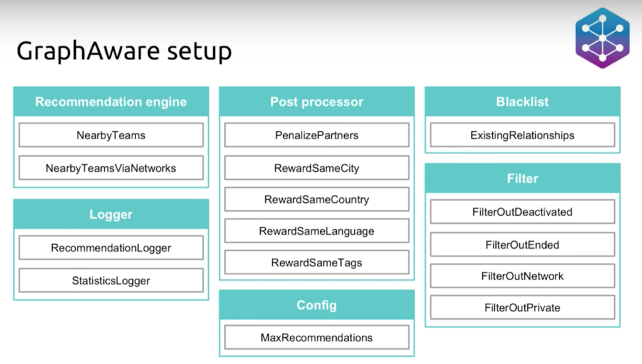642x364 pixels.
Task: Select the RewardSameLanguage item
Action: [x=317, y=231]
